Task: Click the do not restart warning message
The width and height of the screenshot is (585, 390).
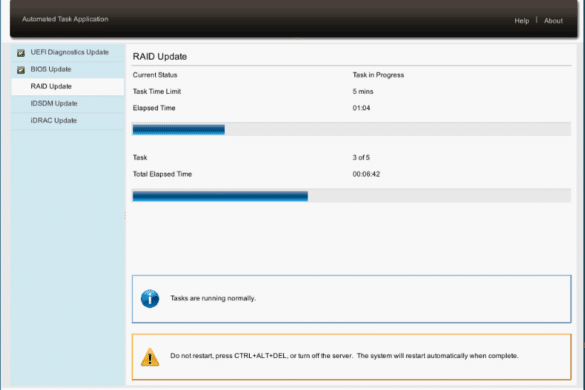Action: (x=344, y=356)
